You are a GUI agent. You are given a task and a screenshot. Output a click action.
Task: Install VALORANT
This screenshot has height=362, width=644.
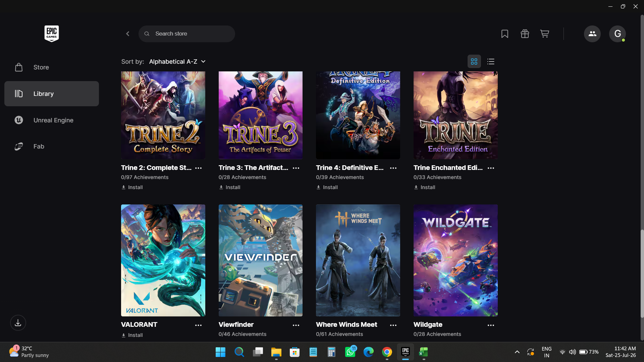[x=132, y=335]
